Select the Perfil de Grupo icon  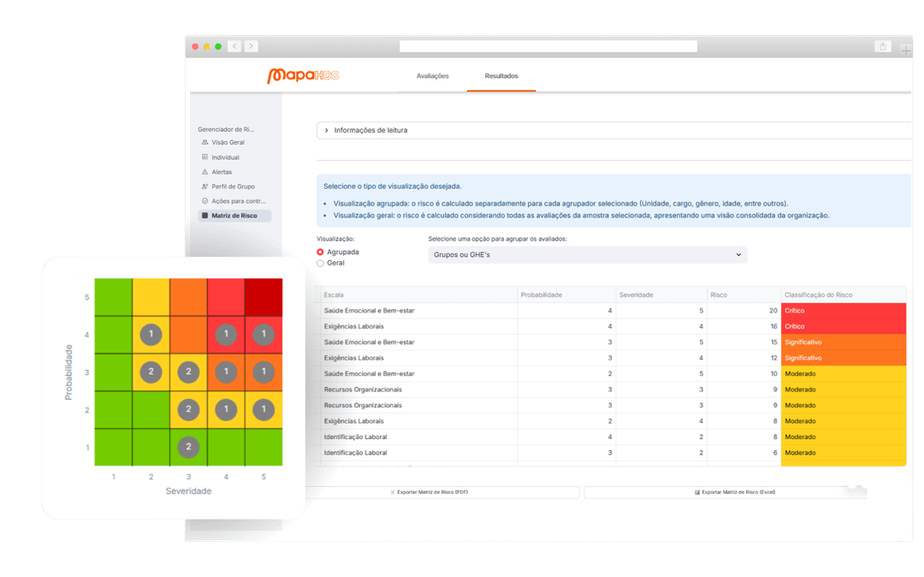[204, 187]
